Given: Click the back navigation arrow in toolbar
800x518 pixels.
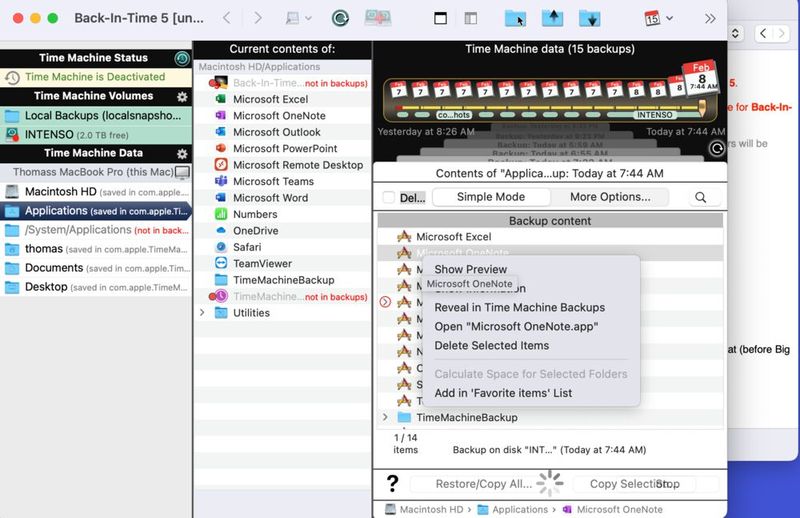Looking at the screenshot, I should pyautogui.click(x=227, y=18).
